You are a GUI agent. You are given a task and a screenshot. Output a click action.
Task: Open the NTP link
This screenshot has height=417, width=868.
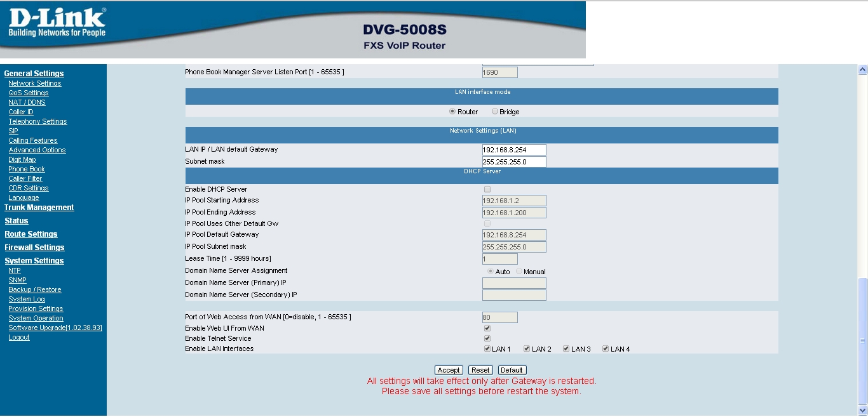(x=15, y=270)
